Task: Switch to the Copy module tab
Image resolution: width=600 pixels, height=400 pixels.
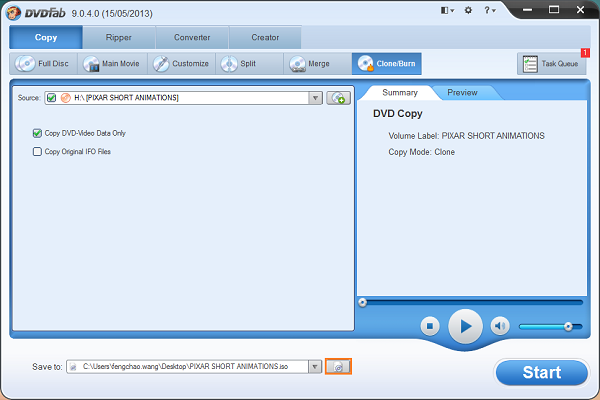Action: 46,37
